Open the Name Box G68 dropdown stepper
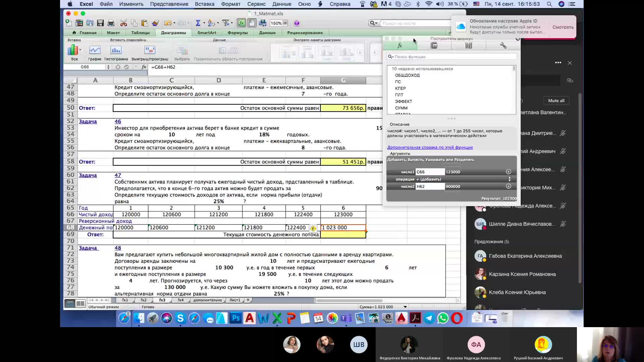This screenshot has width=644, height=362. pyautogui.click(x=108, y=67)
